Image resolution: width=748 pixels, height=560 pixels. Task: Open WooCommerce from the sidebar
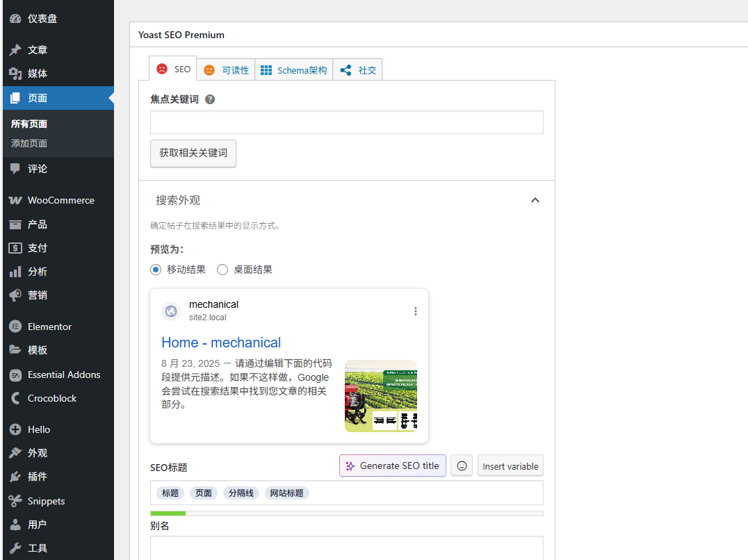click(x=60, y=200)
